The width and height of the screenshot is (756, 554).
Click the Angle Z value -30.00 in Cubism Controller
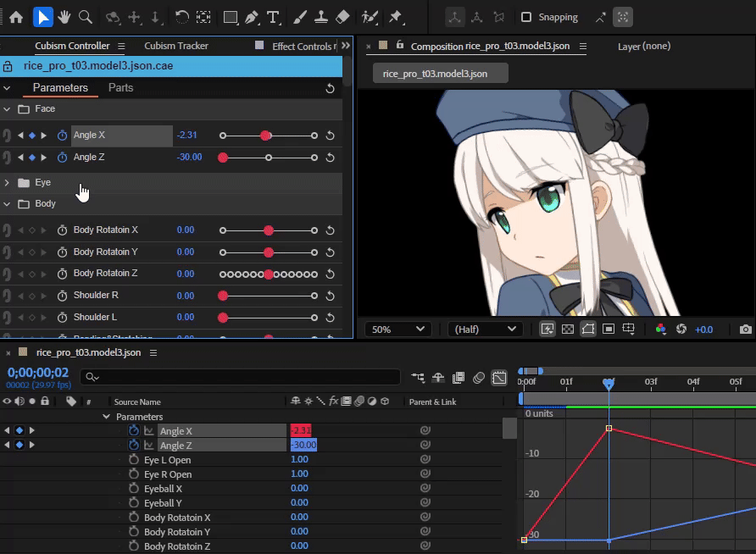[x=190, y=157]
